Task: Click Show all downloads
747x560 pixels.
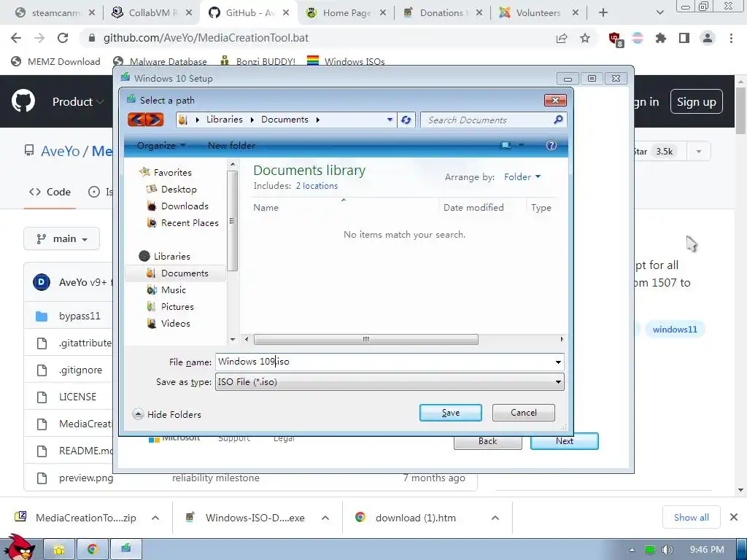Action: [x=692, y=517]
